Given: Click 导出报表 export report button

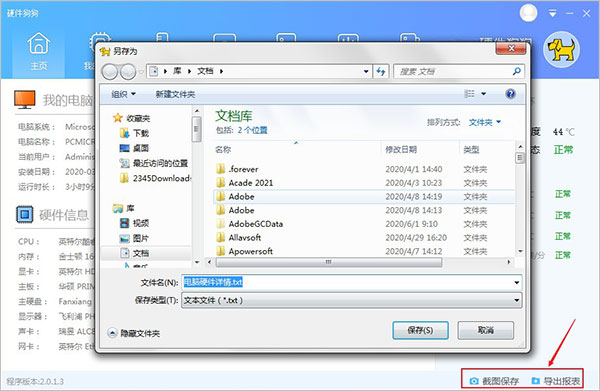Looking at the screenshot, I should [x=556, y=381].
